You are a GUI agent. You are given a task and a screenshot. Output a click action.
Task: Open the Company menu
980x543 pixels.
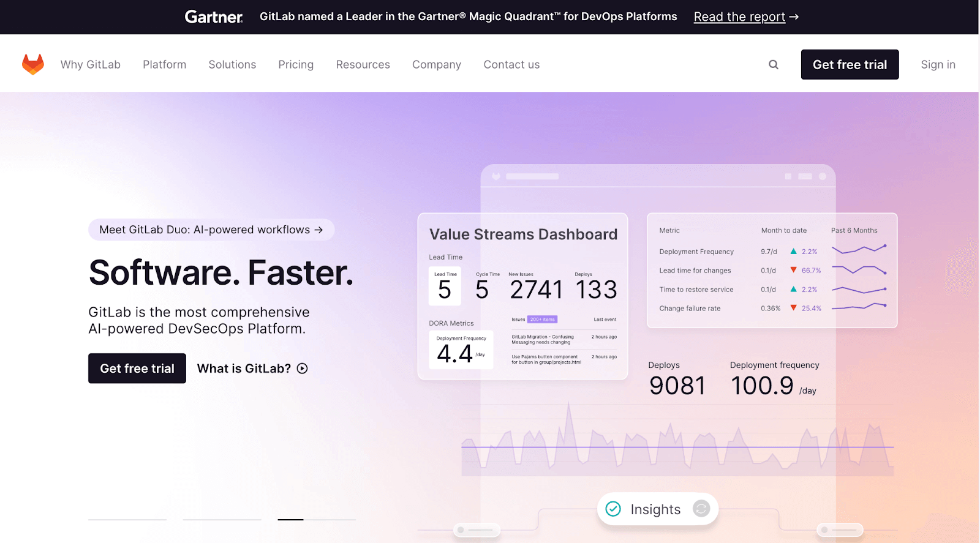tap(437, 64)
